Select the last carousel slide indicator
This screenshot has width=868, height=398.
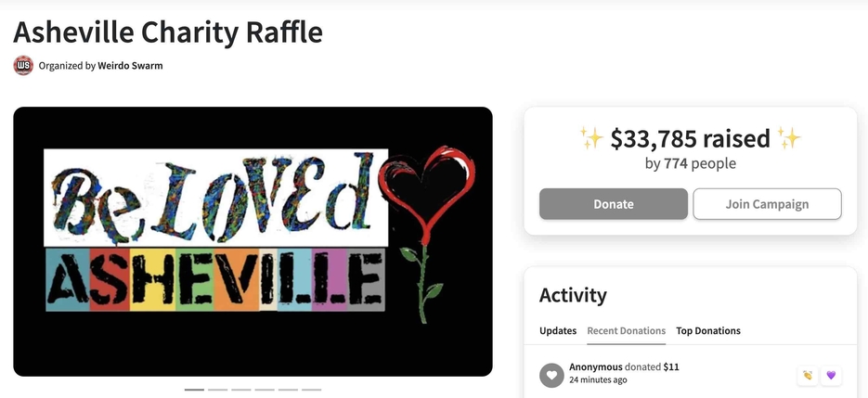coord(311,390)
